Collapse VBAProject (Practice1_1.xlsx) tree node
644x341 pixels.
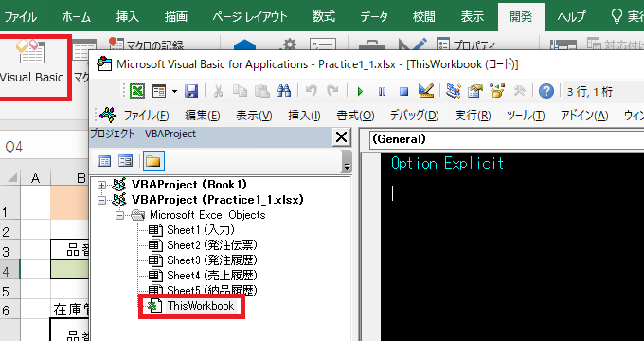(101, 200)
